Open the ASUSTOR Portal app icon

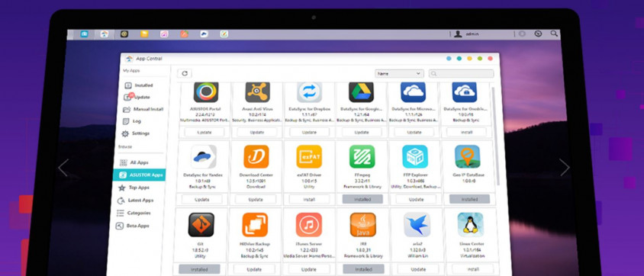click(x=206, y=91)
